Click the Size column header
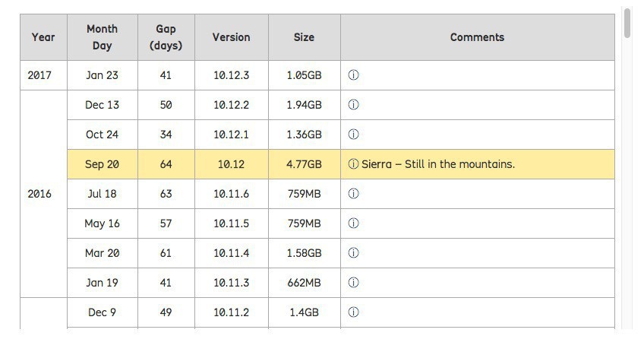 coord(304,37)
